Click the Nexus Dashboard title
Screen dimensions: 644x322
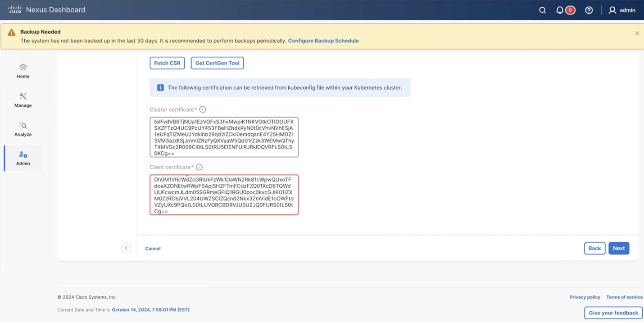pyautogui.click(x=56, y=10)
